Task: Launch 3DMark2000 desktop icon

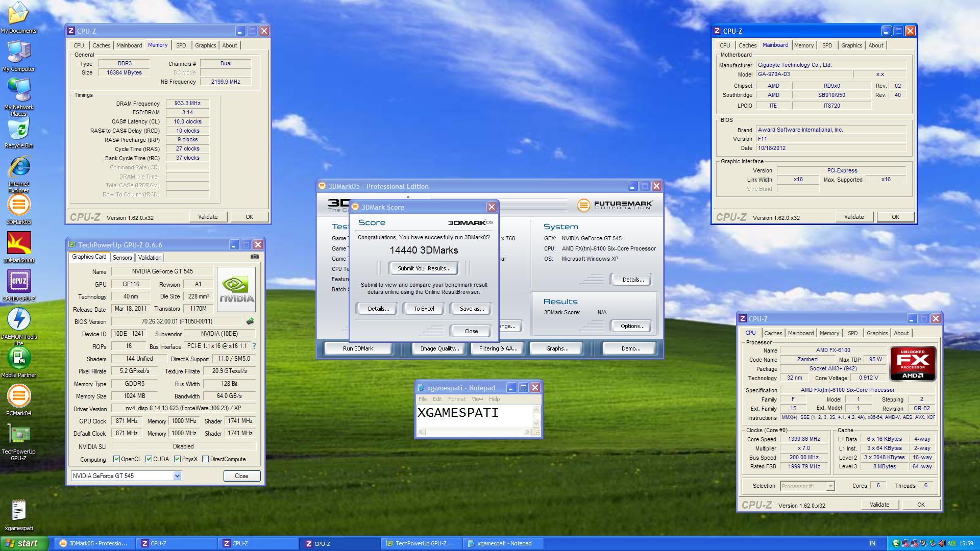Action: point(18,247)
